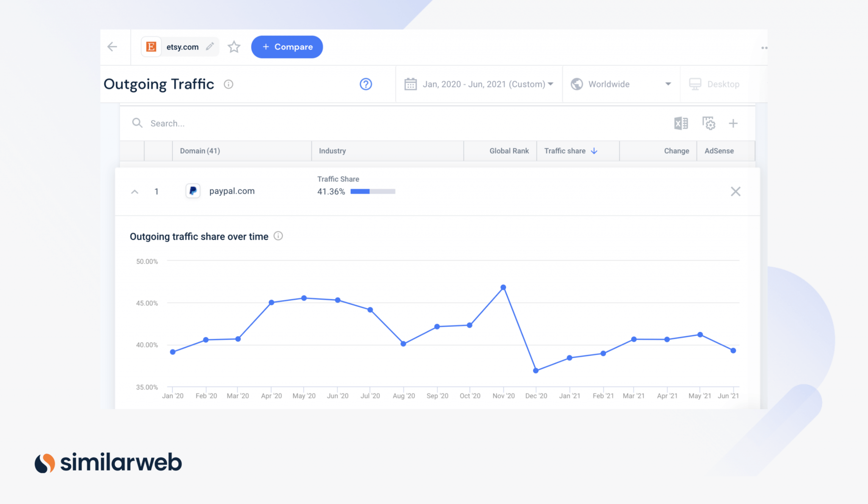Select the May '20 data point
Screen dimensions: 868x504
point(304,298)
